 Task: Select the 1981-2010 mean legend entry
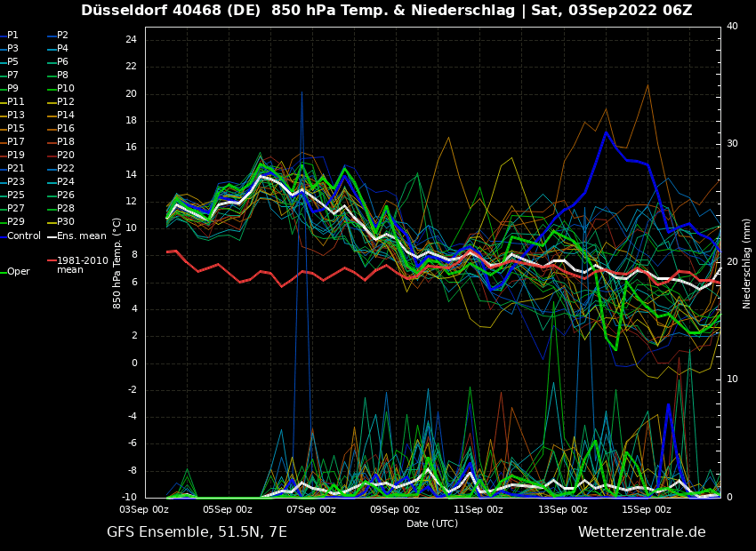click(82, 265)
